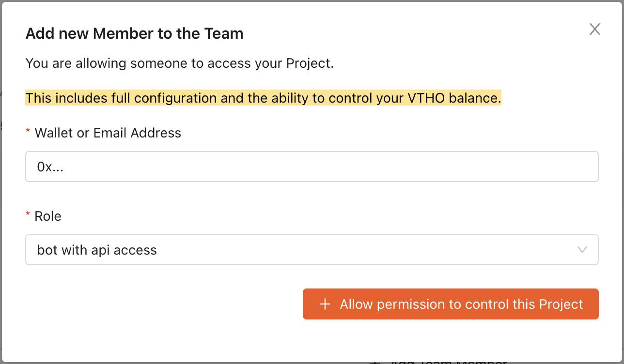Image resolution: width=624 pixels, height=364 pixels.
Task: Open the Role dropdown
Action: click(312, 250)
